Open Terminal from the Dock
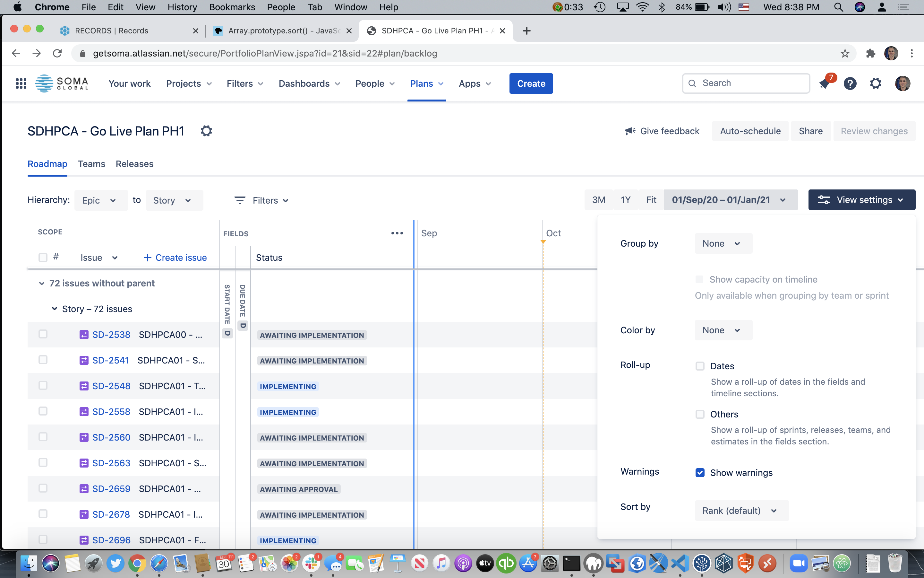Viewport: 924px width, 578px height. tap(572, 564)
